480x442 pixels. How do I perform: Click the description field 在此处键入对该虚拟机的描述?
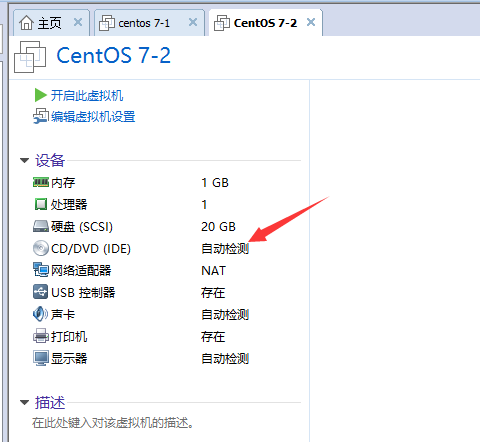click(113, 423)
